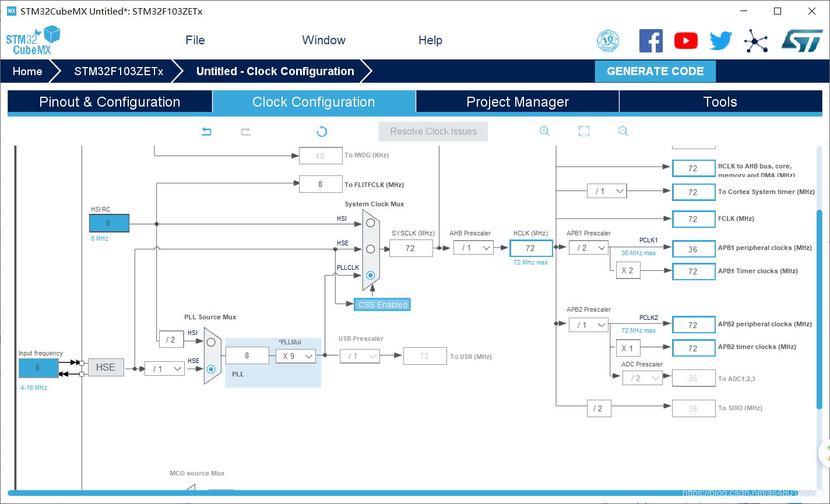Select HSE in System Clock Mux
Screen dimensions: 830x504
(370, 249)
